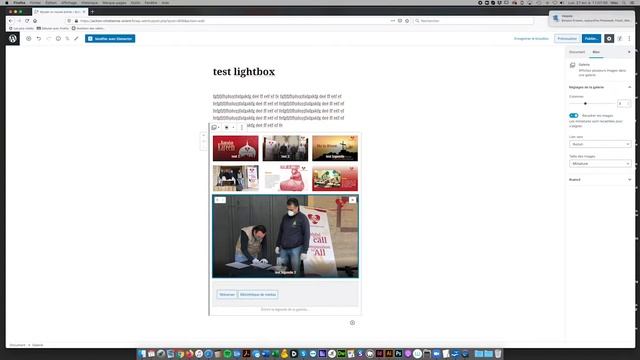Open the more options vertical dots menu

coord(629,38)
